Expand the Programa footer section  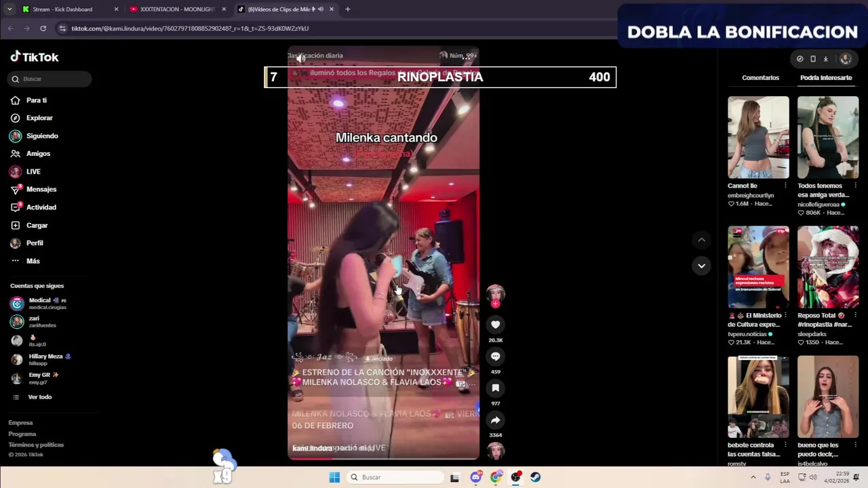coord(22,434)
